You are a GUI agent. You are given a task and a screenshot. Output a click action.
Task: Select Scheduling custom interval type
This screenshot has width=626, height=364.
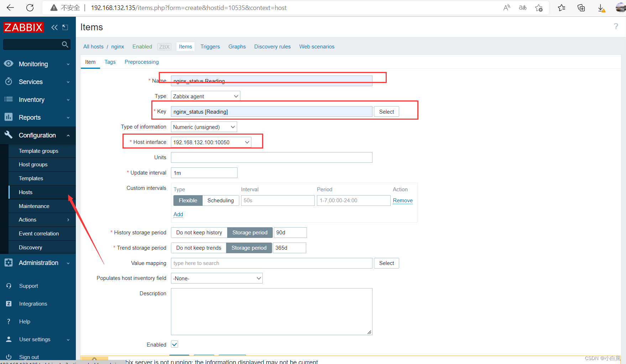coord(220,201)
